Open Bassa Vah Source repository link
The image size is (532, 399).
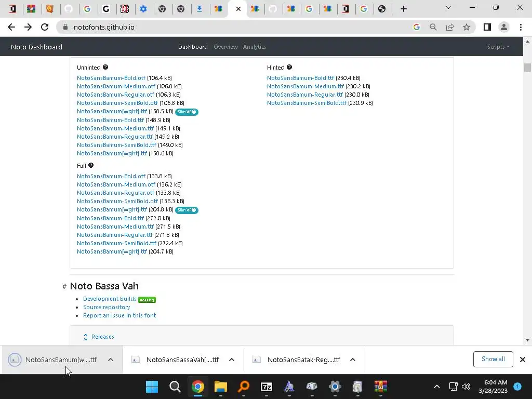pos(107,307)
